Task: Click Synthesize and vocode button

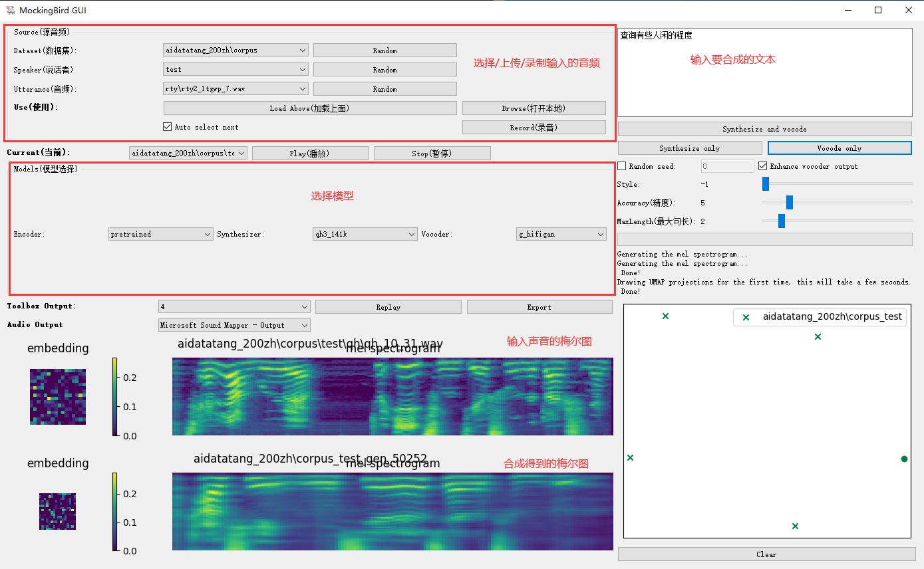Action: 765,129
